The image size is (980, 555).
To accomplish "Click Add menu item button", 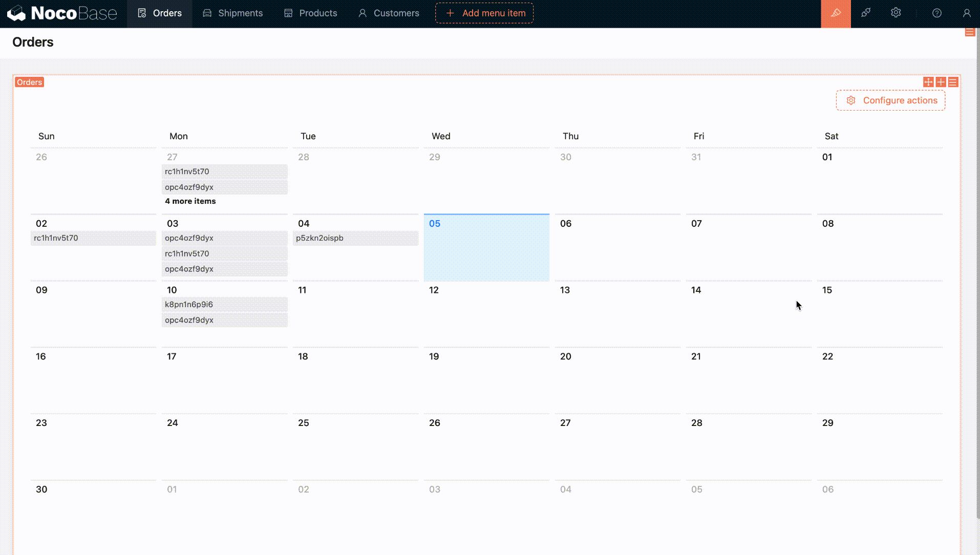I will [x=484, y=13].
